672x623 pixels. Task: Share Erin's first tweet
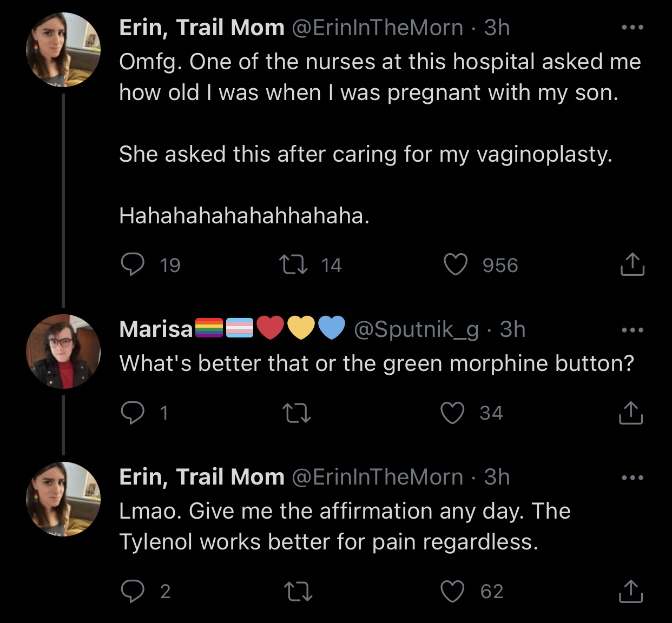pos(631,264)
